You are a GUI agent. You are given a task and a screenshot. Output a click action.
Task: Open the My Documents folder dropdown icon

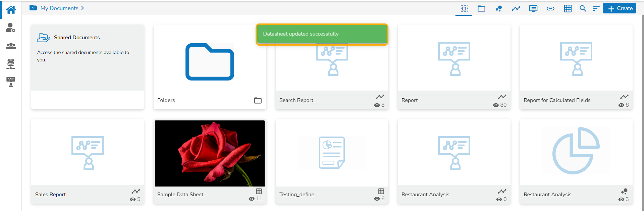(x=33, y=8)
